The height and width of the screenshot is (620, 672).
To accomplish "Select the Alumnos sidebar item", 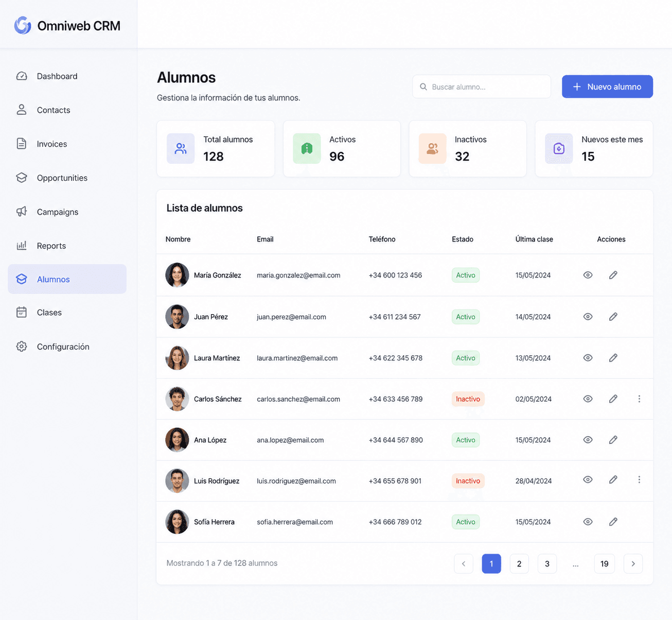I will [67, 279].
